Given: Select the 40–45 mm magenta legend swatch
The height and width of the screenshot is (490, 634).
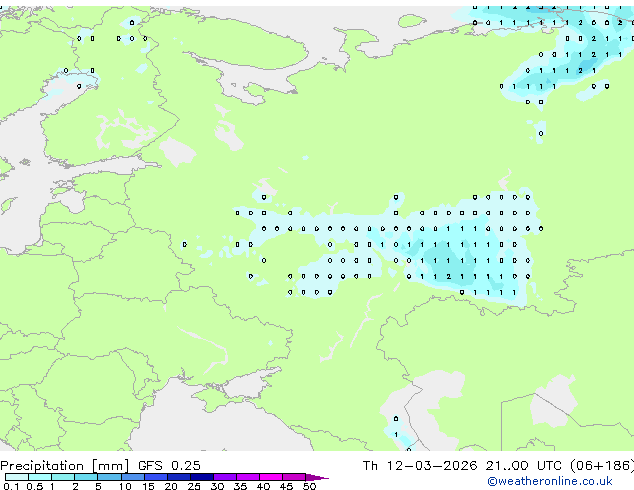Looking at the screenshot, I should tap(271, 477).
